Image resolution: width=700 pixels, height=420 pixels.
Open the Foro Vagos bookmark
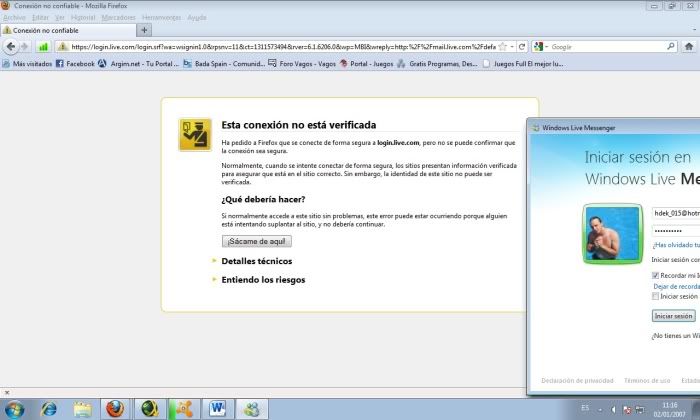coord(302,64)
